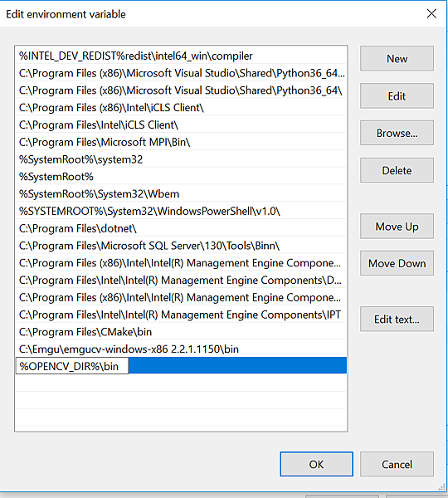Image resolution: width=448 pixels, height=498 pixels.
Task: Select the C:\Program Files\CMake\bin entry
Action: point(181,332)
